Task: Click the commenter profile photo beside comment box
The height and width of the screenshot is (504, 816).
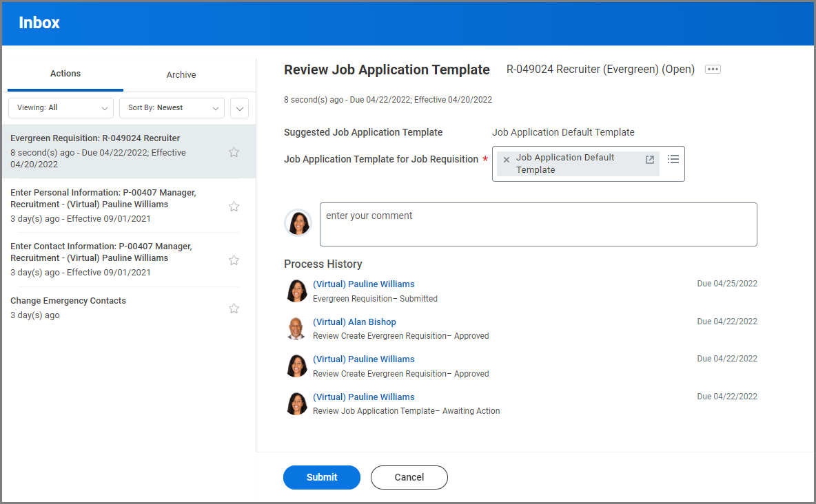Action: 298,222
